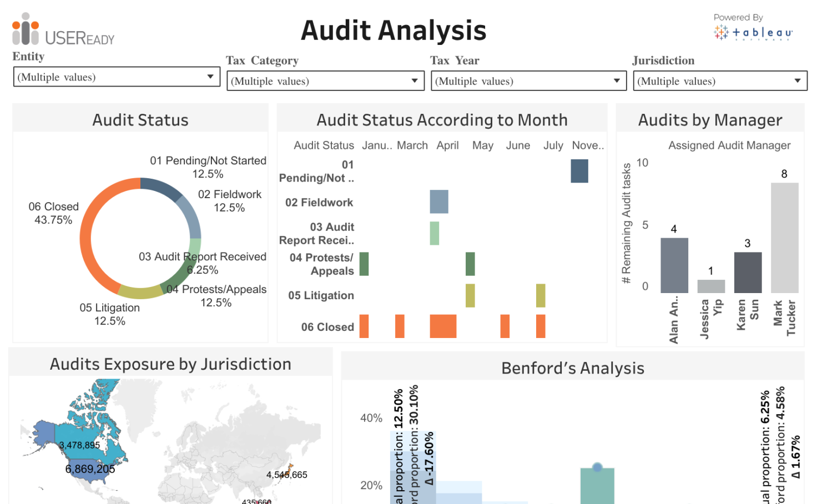Click the Tableau logo
Image resolution: width=817 pixels, height=504 pixels.
click(x=753, y=33)
